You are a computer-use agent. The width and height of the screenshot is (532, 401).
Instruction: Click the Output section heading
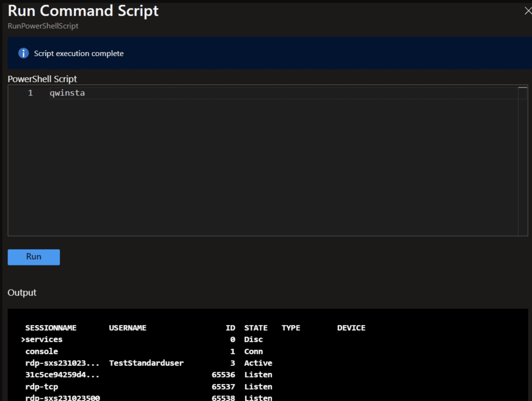22,292
